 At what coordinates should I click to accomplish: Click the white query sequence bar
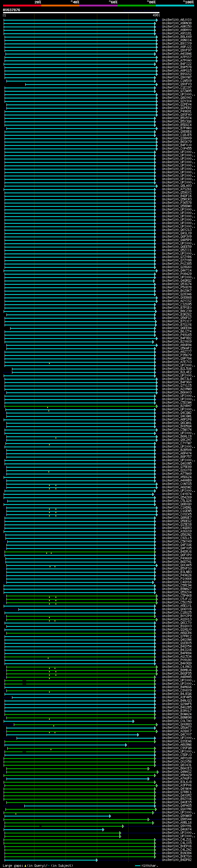[81, 12]
